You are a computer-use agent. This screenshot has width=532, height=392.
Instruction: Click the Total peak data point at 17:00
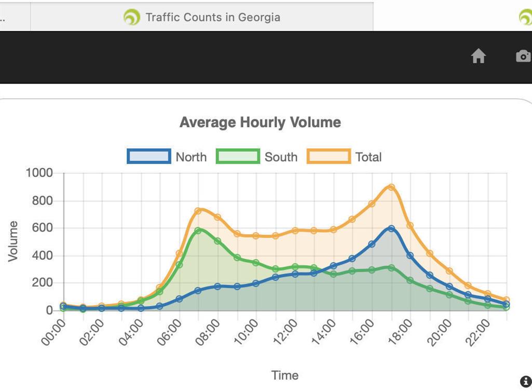(391, 187)
